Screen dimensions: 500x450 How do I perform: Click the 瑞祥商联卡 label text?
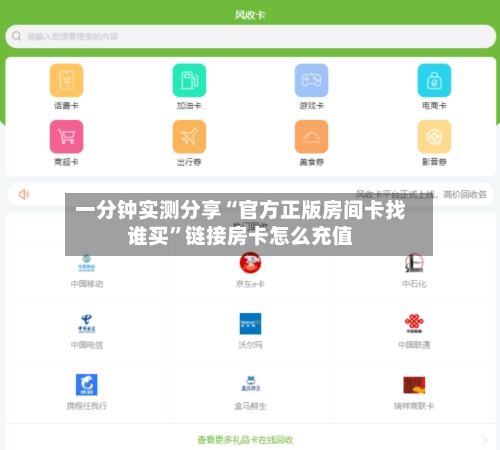(414, 406)
